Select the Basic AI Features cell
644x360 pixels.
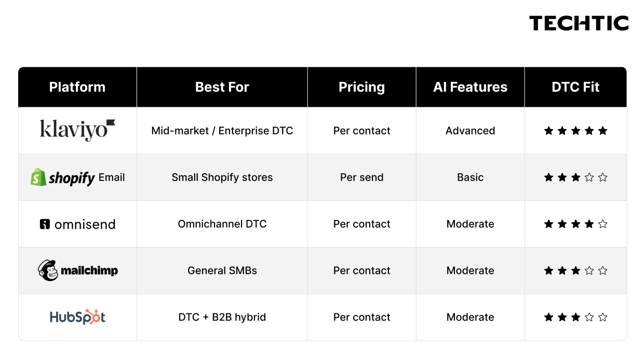[x=471, y=177]
